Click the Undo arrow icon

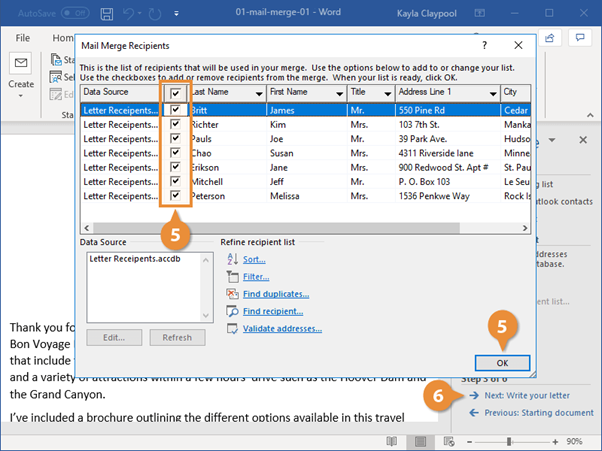pos(129,14)
